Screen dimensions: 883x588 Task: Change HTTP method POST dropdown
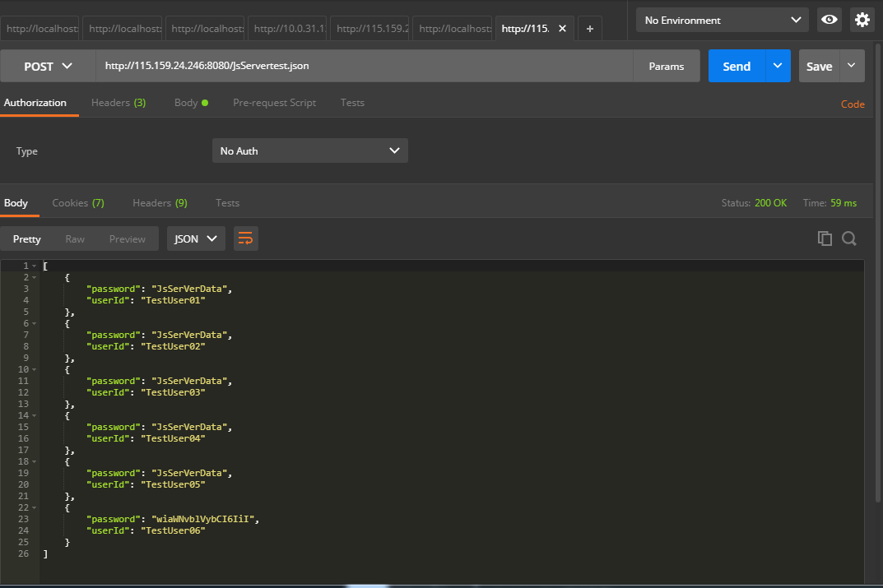click(x=48, y=67)
